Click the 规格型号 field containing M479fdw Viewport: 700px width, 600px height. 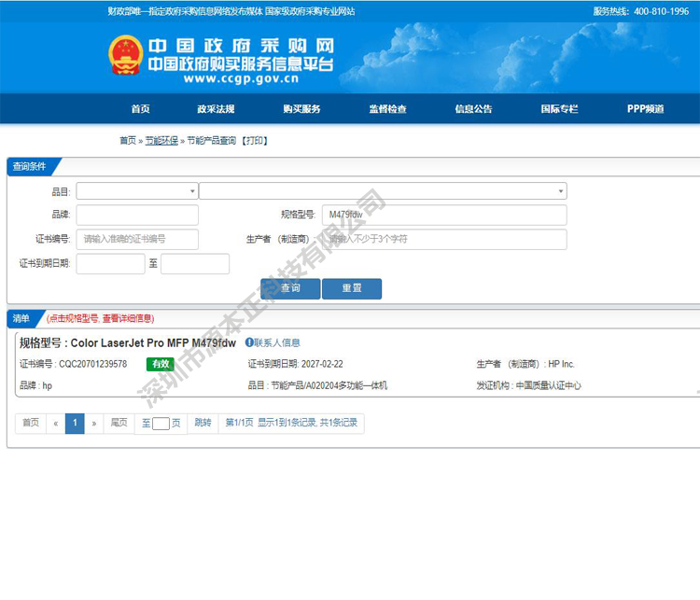(444, 215)
